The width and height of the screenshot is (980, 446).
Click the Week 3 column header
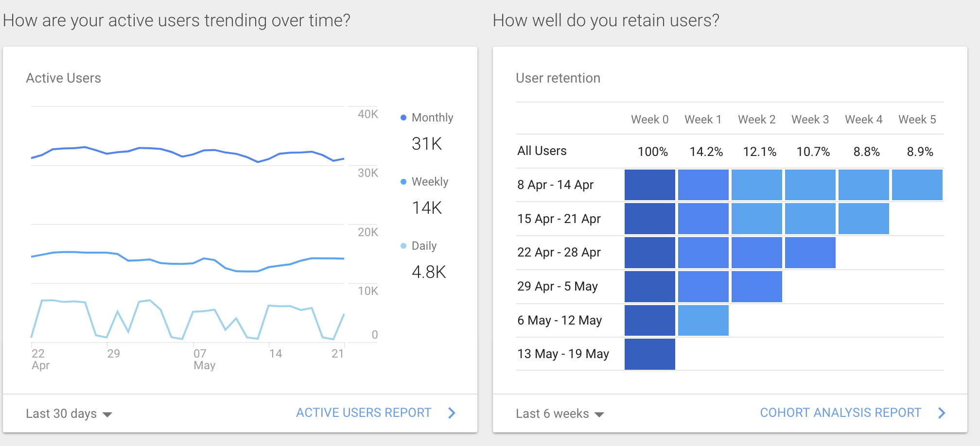point(810,120)
